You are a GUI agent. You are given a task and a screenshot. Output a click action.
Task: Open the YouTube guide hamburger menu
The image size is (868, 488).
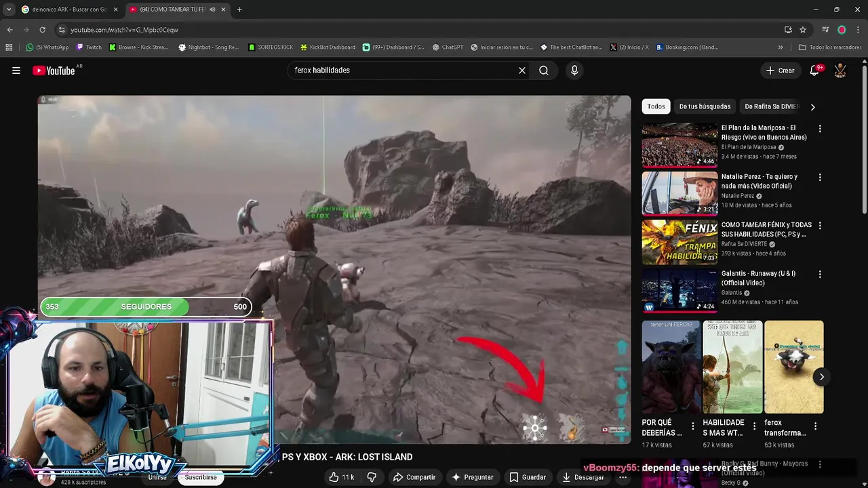16,70
